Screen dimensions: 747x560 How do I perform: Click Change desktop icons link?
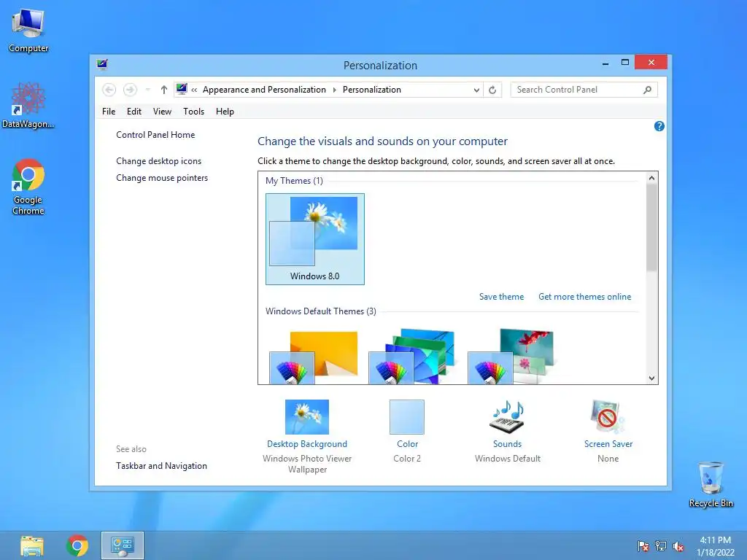158,161
